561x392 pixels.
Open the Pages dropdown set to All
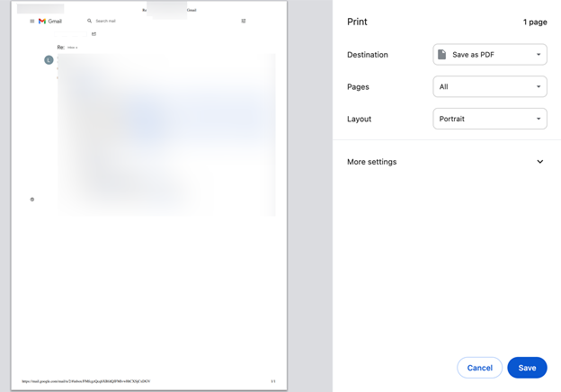(x=489, y=86)
